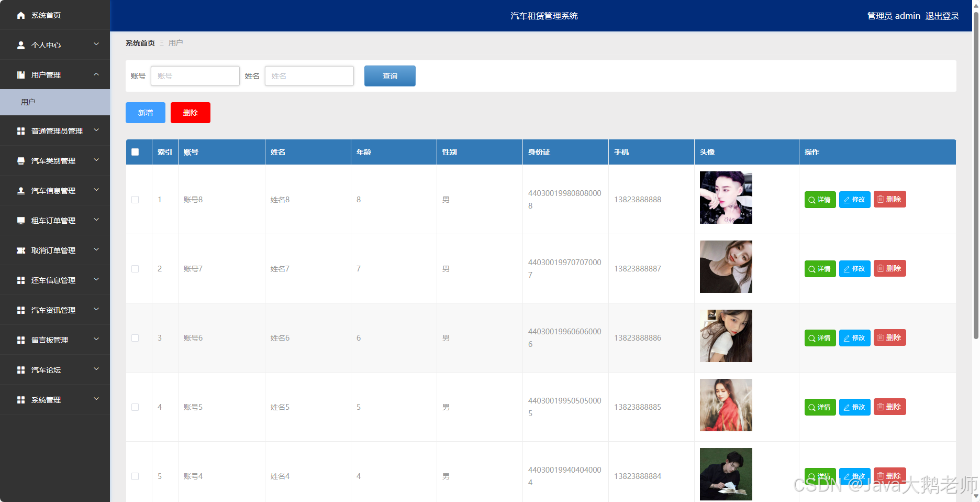980x502 pixels.
Task: Open the 汽车论坛 sidebar menu
Action: pos(55,370)
